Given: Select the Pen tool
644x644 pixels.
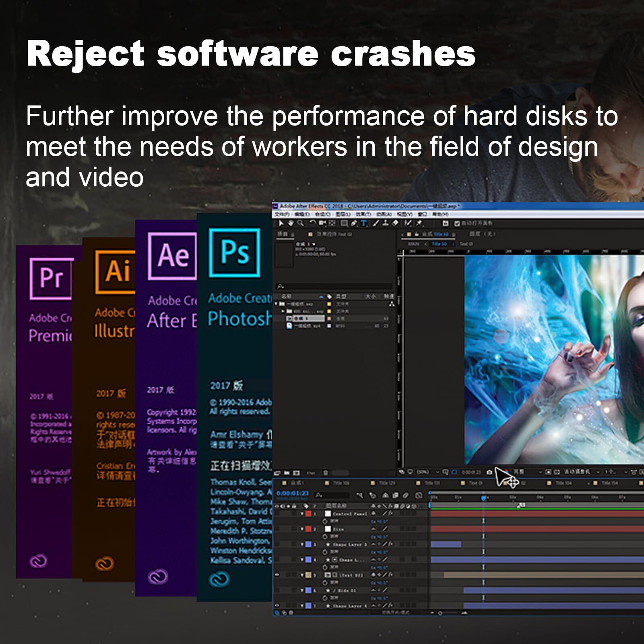Looking at the screenshot, I should [354, 223].
